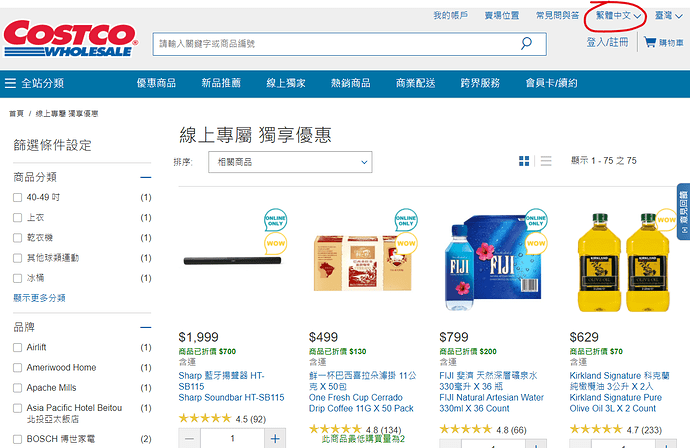Open the 優惠商品 nav menu
This screenshot has height=448, width=690.
tap(156, 83)
